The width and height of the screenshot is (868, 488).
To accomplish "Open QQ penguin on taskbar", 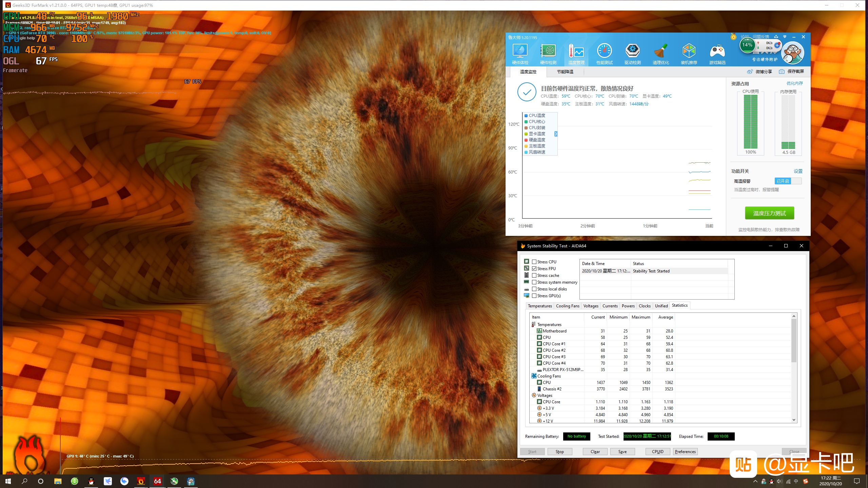I will coord(91,481).
